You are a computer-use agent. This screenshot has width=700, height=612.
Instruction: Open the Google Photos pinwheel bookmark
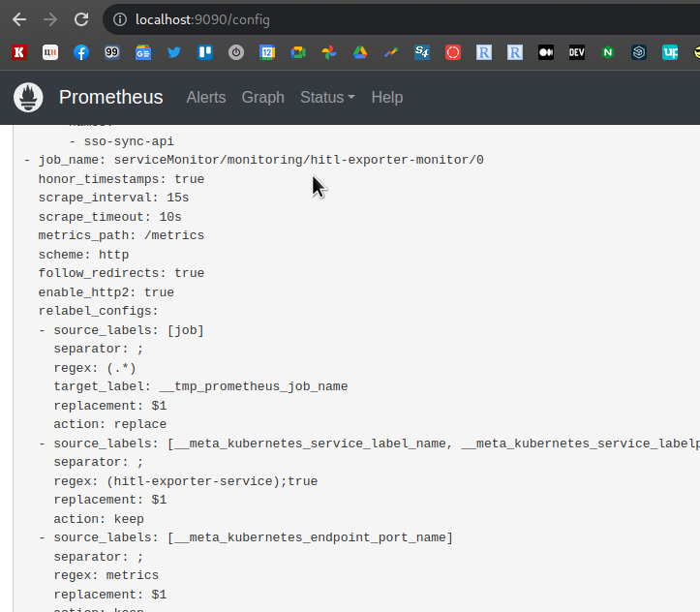(x=329, y=52)
